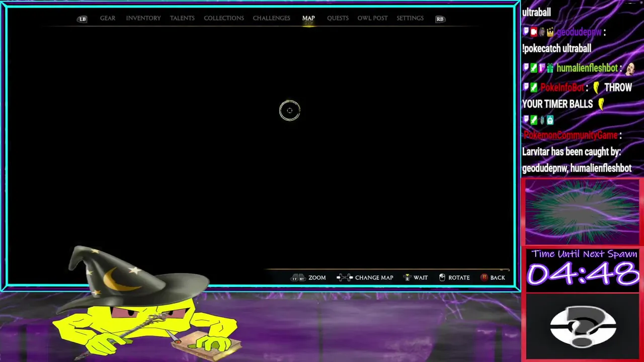Click the Back label
Screen dimensions: 644x362
(x=498, y=278)
